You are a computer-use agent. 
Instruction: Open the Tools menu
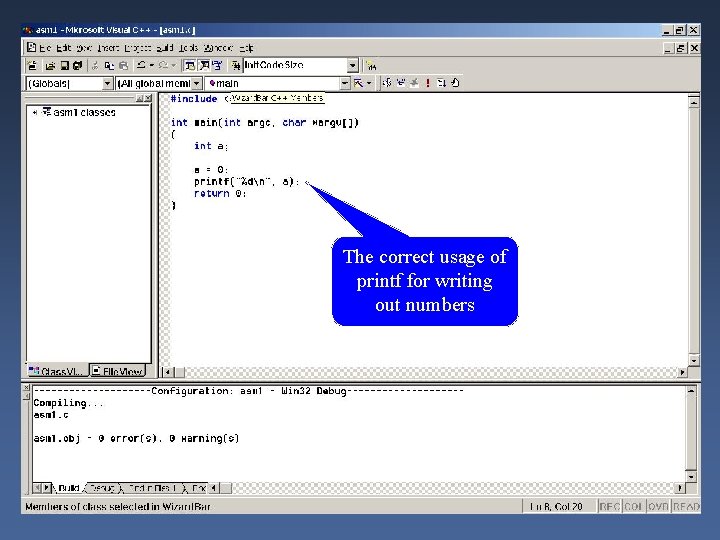(x=188, y=48)
